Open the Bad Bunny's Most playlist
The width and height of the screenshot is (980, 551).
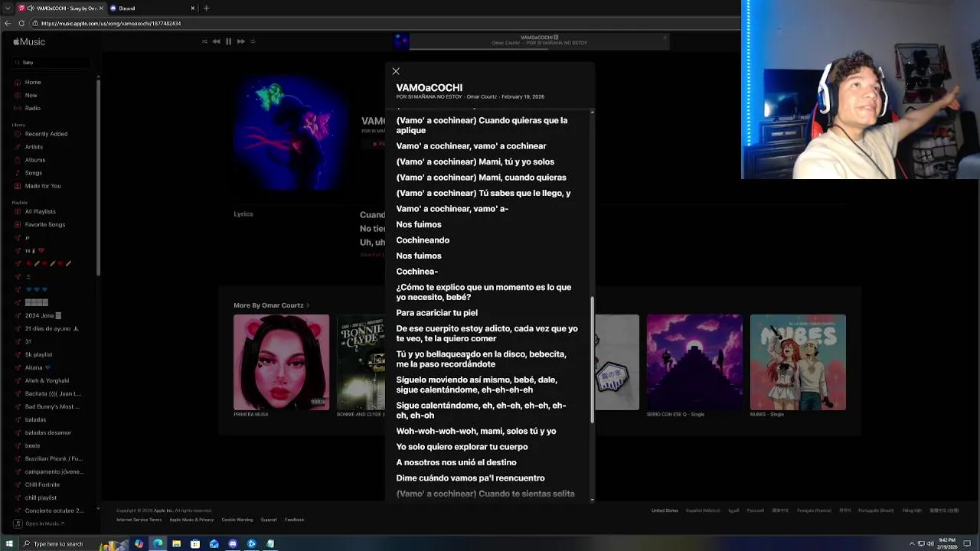coord(52,406)
